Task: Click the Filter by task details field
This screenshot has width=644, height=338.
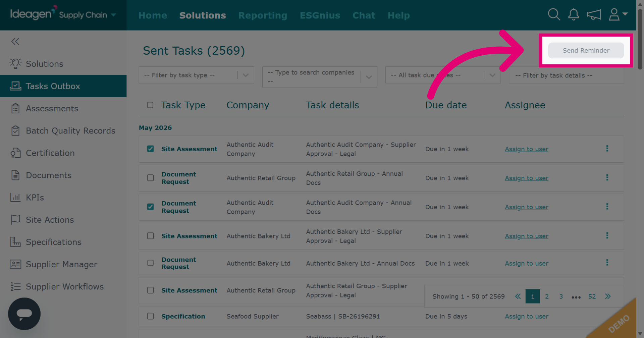Action: click(566, 75)
